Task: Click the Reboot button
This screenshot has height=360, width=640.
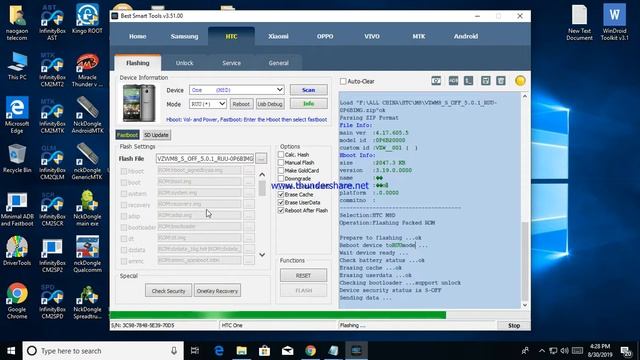Action: pyautogui.click(x=241, y=104)
